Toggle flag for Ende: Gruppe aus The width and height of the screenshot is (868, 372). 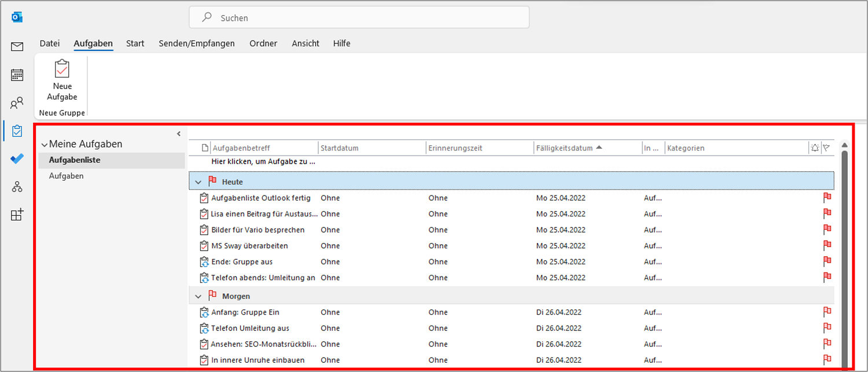827,261
